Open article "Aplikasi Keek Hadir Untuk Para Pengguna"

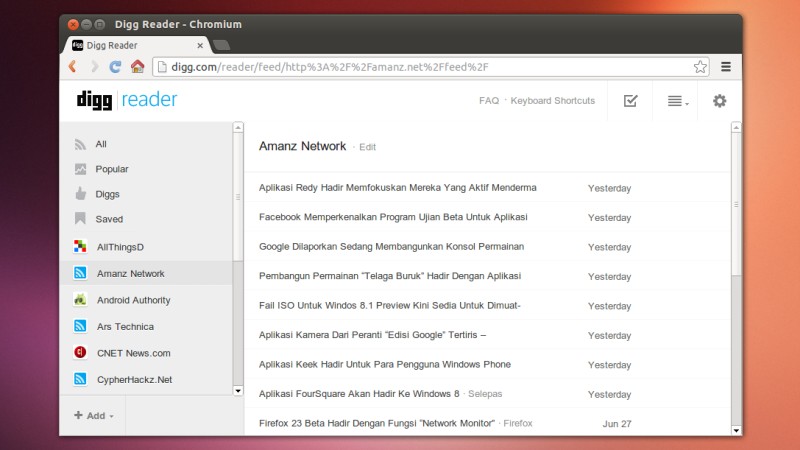click(x=385, y=364)
